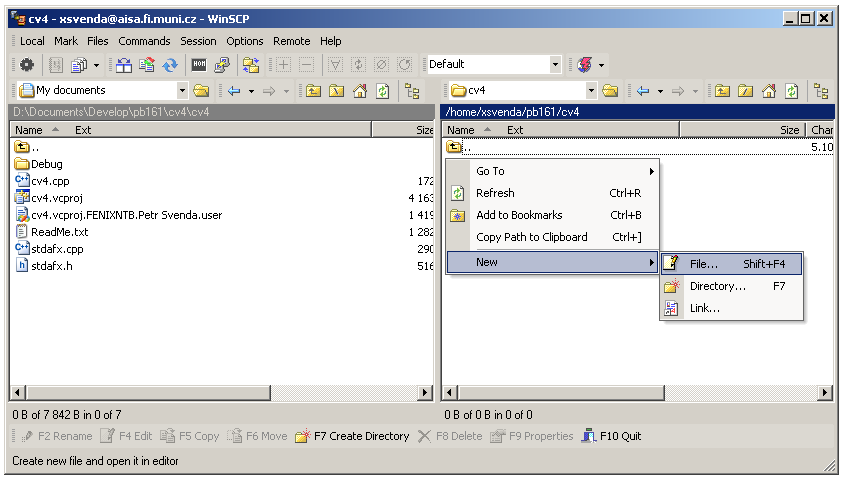Toggle the remote directory tree icon
The image size is (846, 482).
tap(821, 91)
